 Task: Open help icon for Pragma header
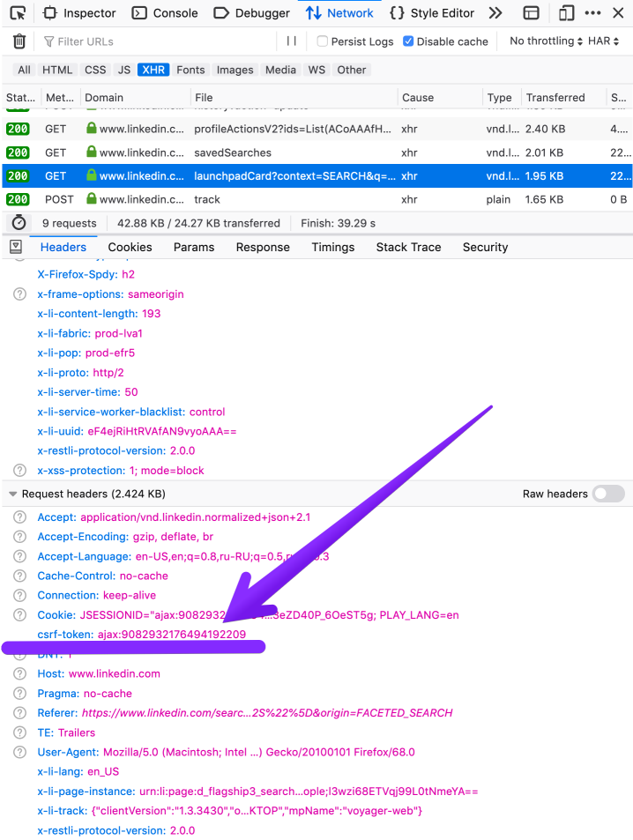(19, 693)
